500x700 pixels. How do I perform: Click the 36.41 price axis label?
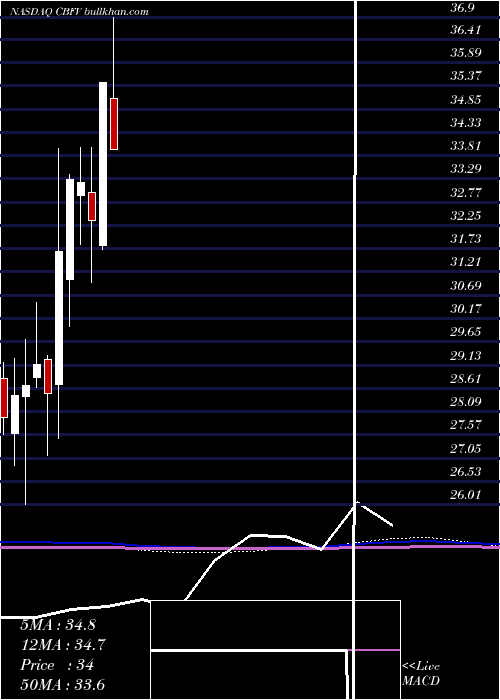click(x=466, y=30)
